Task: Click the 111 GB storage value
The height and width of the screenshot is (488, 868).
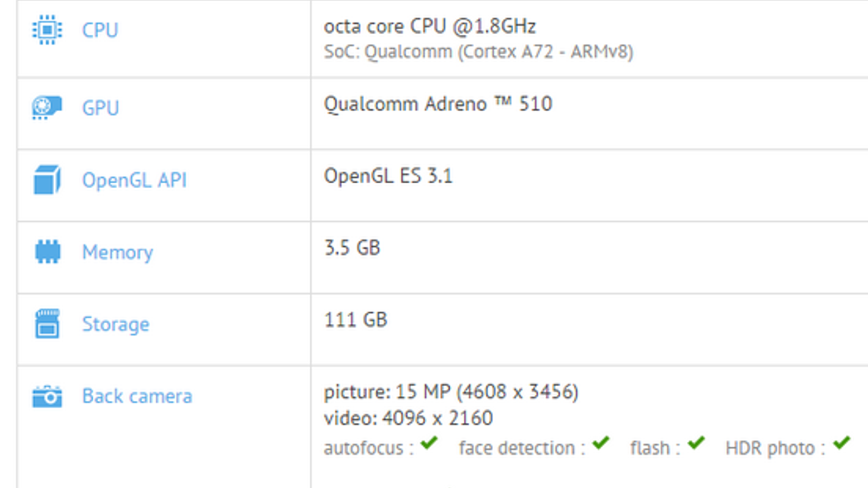Action: 355,320
